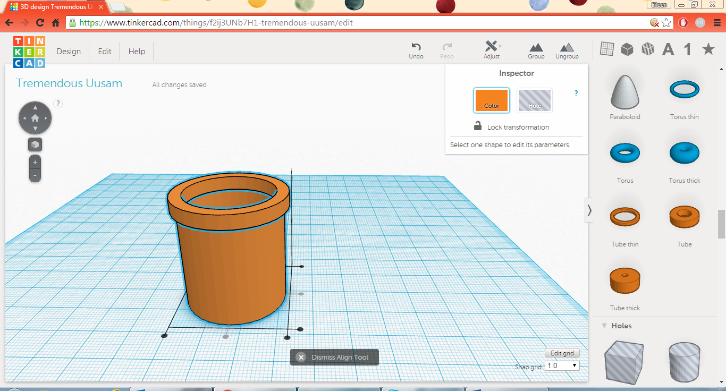Show the workplane grid shapes category
Viewport: 726px width, 391px height.
[x=607, y=49]
